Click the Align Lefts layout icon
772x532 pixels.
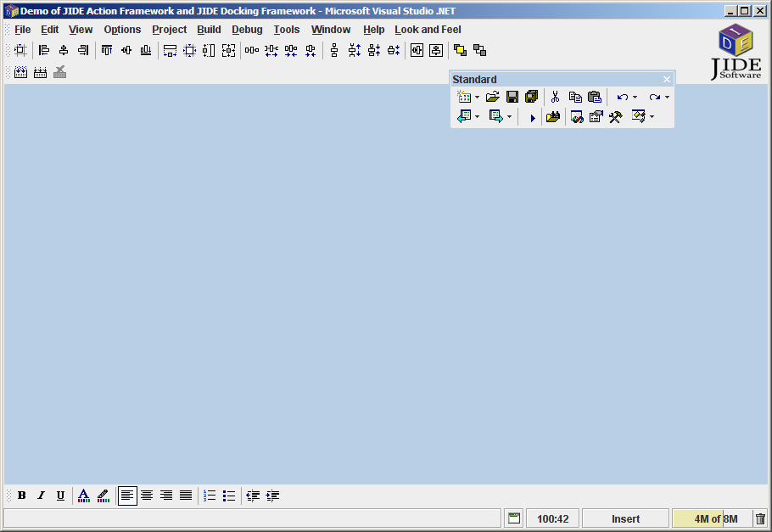(x=44, y=50)
